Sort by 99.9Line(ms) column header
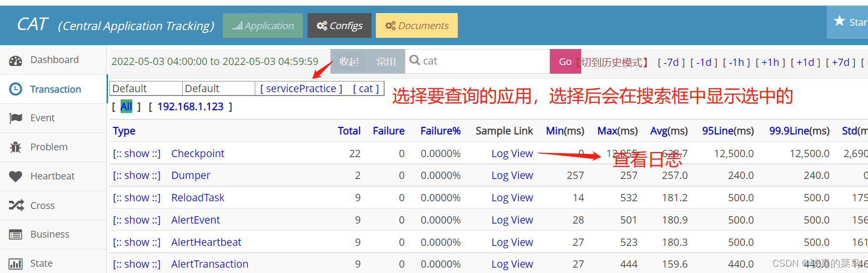This screenshot has height=273, width=868. [x=799, y=131]
